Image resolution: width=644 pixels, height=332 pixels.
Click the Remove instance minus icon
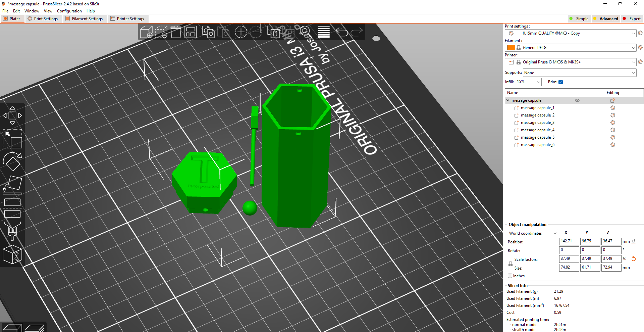256,32
